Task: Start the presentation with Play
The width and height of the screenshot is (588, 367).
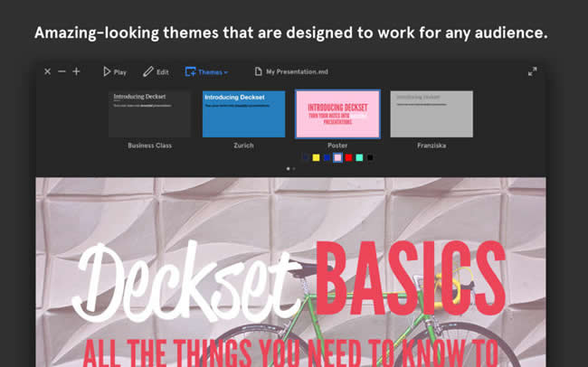Action: 115,71
